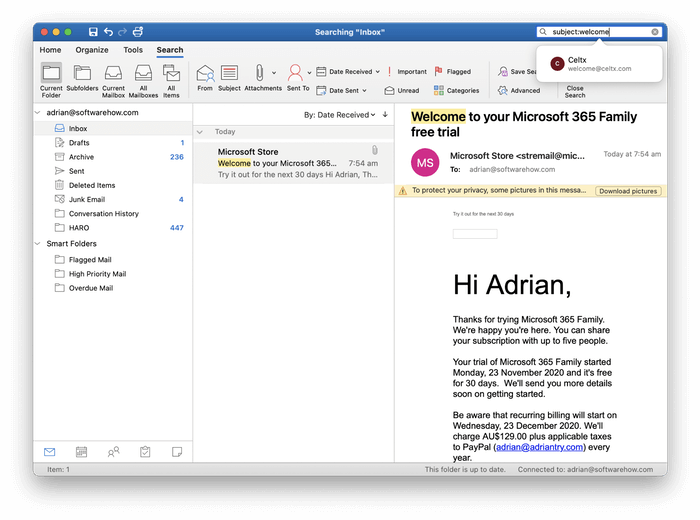Click into the search field

[600, 32]
